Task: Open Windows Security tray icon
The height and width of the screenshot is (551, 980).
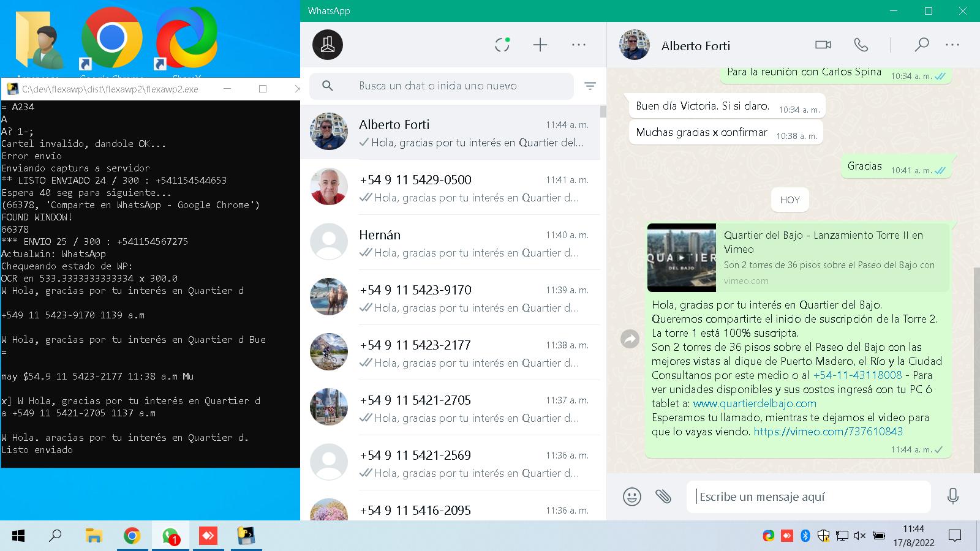Action: tap(824, 536)
